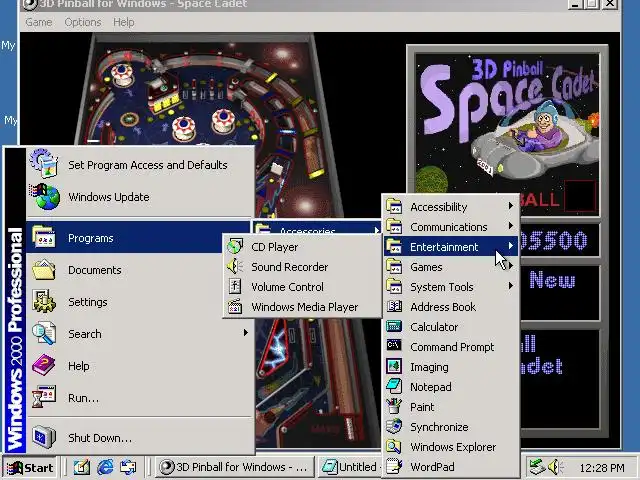The image size is (640, 480).
Task: Click the Windows Explorer magnifier icon
Action: [x=394, y=447]
